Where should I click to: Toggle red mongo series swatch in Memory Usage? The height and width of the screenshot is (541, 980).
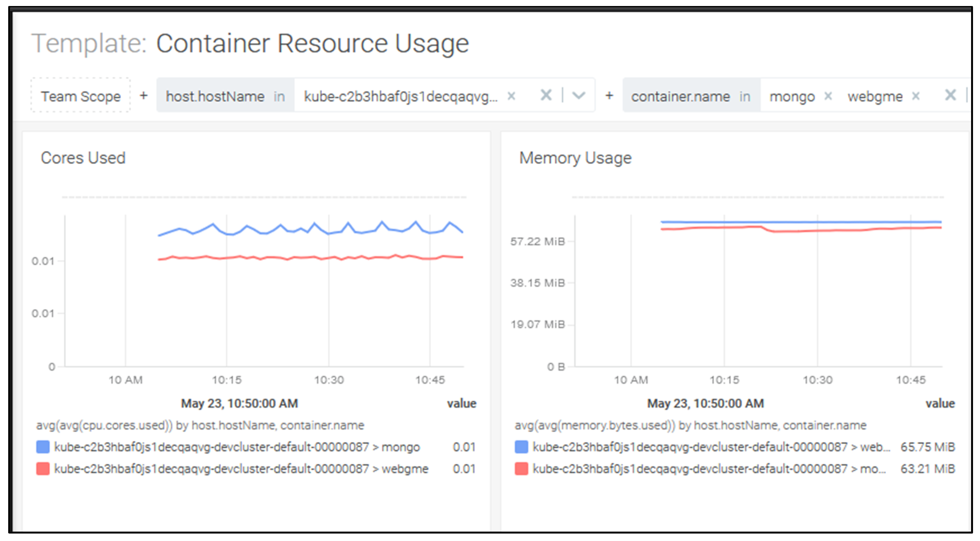click(521, 469)
